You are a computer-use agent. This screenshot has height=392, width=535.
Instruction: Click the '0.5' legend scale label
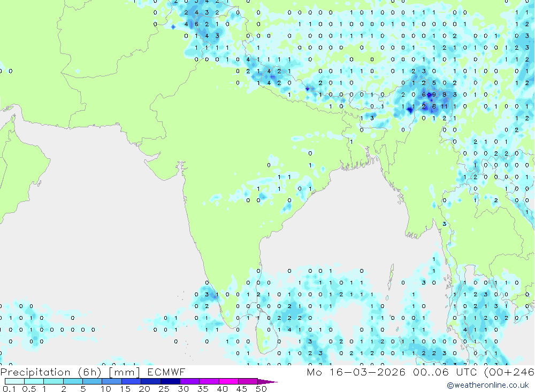(x=29, y=389)
